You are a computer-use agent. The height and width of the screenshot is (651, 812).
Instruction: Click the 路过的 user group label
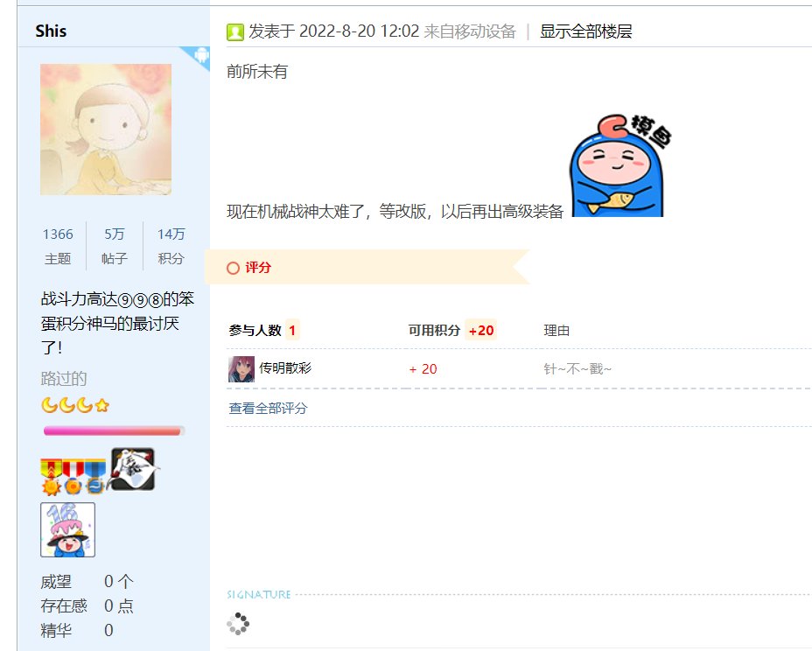(64, 379)
